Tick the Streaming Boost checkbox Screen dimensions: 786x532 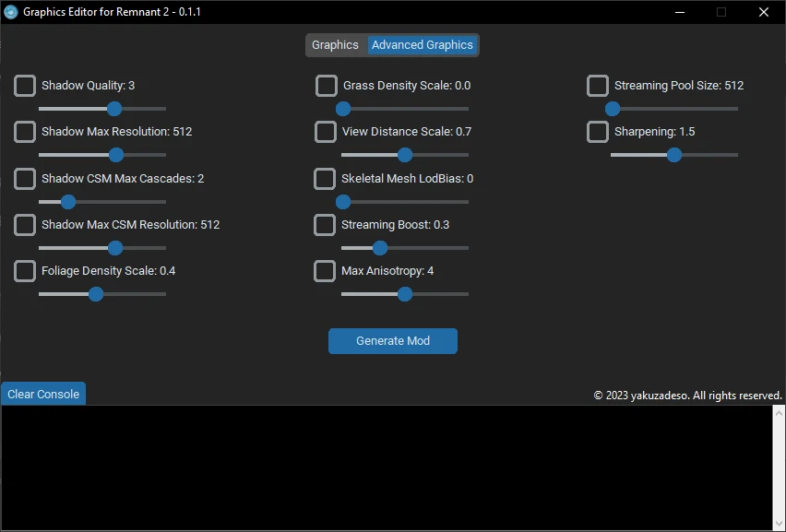(325, 225)
